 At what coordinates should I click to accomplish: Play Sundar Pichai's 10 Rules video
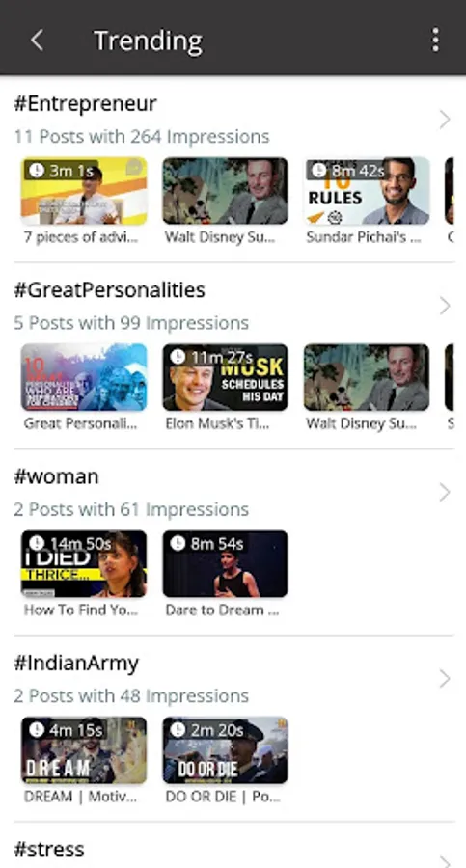pos(367,191)
